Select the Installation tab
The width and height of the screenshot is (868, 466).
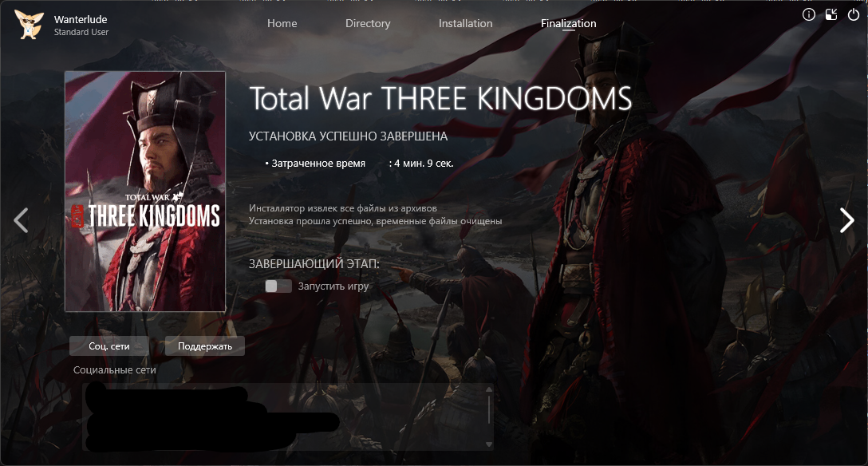click(466, 23)
